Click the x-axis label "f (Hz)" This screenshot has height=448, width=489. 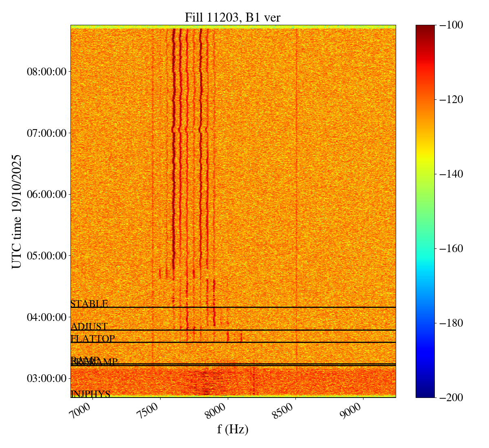[x=233, y=429]
